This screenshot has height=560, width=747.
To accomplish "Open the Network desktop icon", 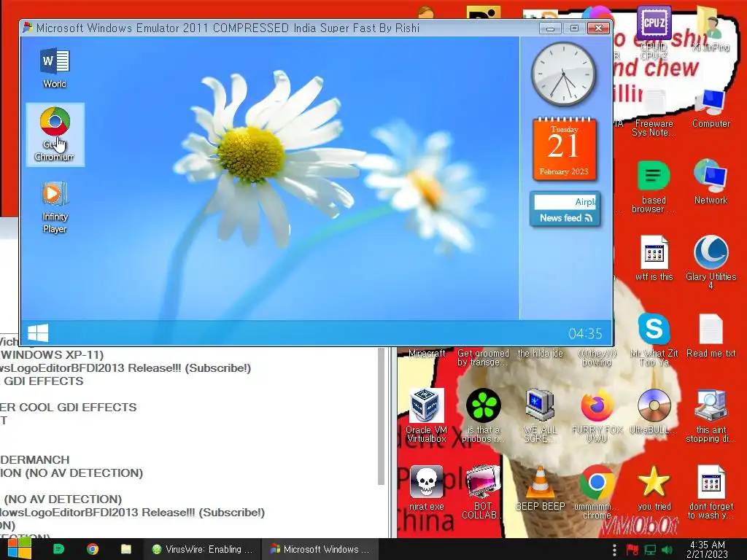I will pos(711,182).
